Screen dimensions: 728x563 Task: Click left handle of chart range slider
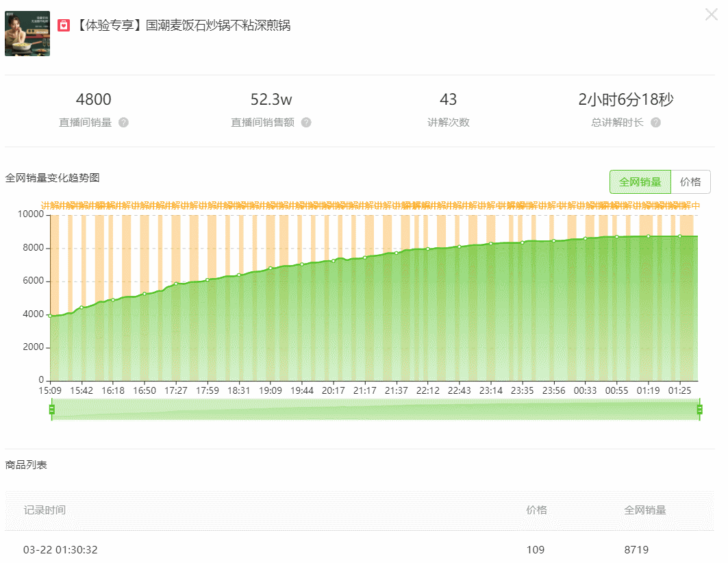(51, 410)
